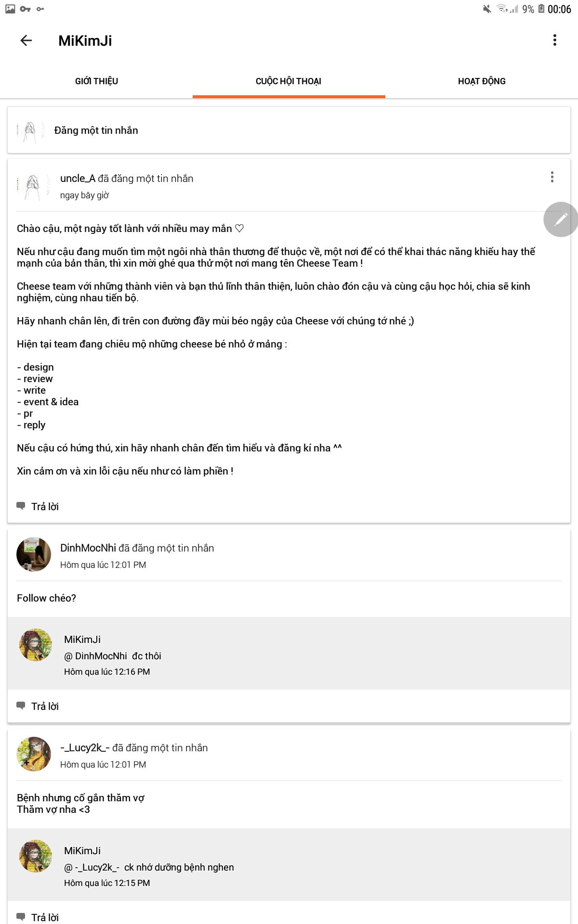
Task: Tap the speech bubble icon under uncle_A's post
Action: pyautogui.click(x=21, y=506)
